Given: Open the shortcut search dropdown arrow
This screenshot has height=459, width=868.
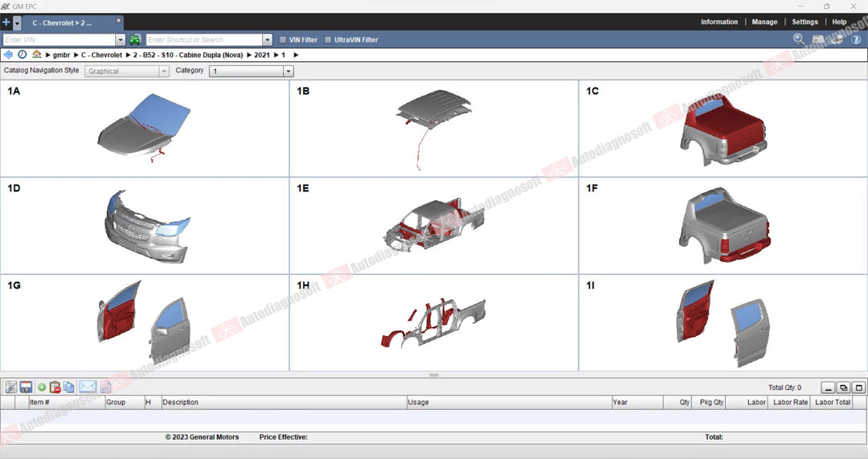Looking at the screenshot, I should (x=268, y=40).
